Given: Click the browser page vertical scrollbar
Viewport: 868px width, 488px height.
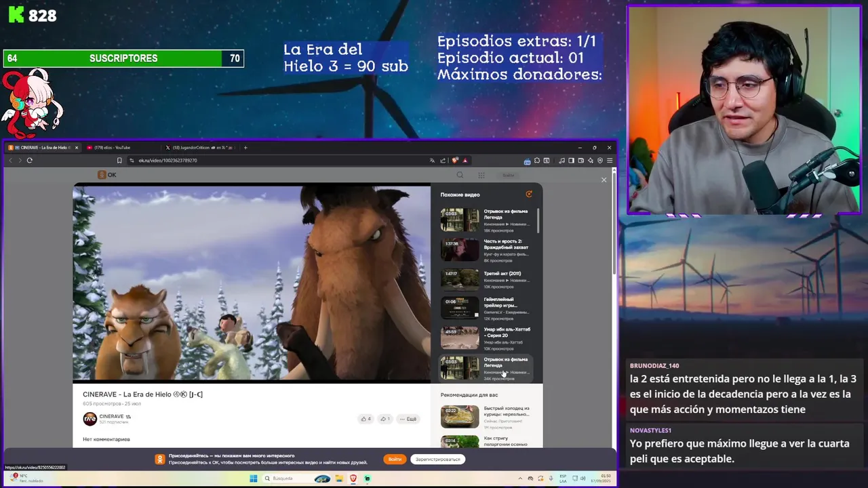Looking at the screenshot, I should click(614, 224).
